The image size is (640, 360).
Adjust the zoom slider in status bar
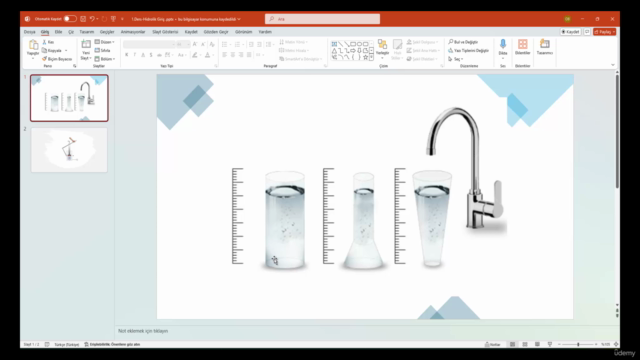pos(578,344)
